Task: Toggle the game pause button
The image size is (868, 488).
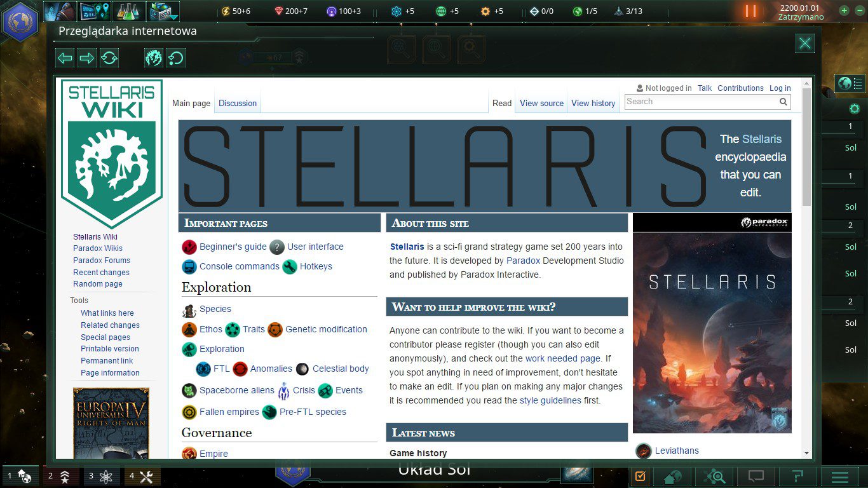Action: [750, 11]
